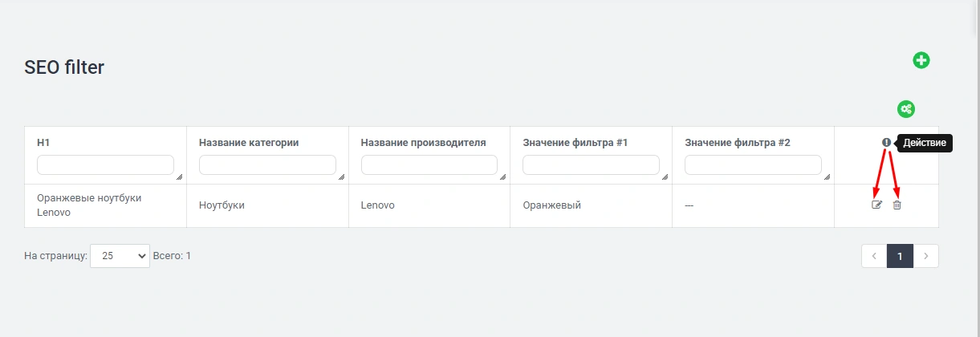Focus the H1 filter input

(104, 165)
